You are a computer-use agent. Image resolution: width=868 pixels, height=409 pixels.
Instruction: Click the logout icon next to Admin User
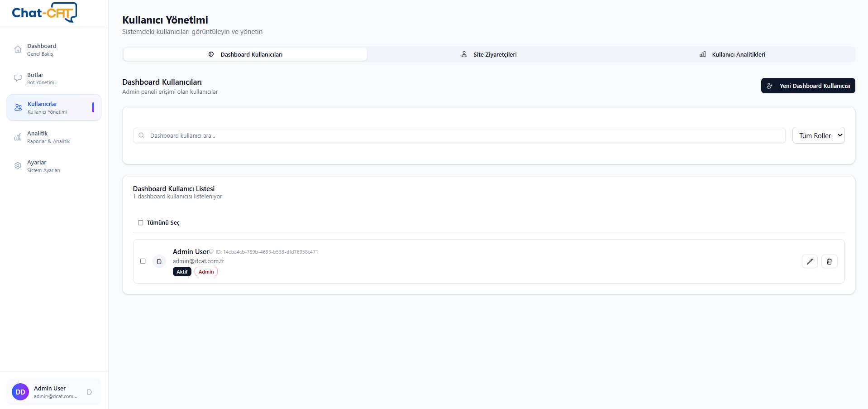[89, 392]
